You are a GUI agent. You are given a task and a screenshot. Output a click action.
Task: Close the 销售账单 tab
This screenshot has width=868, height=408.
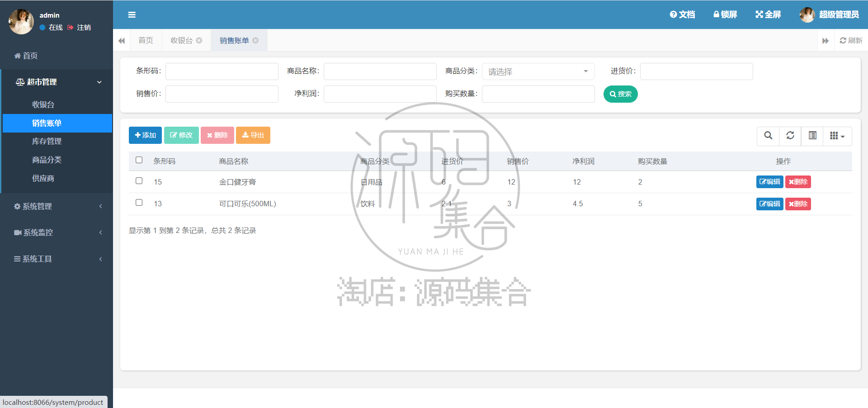coord(255,40)
